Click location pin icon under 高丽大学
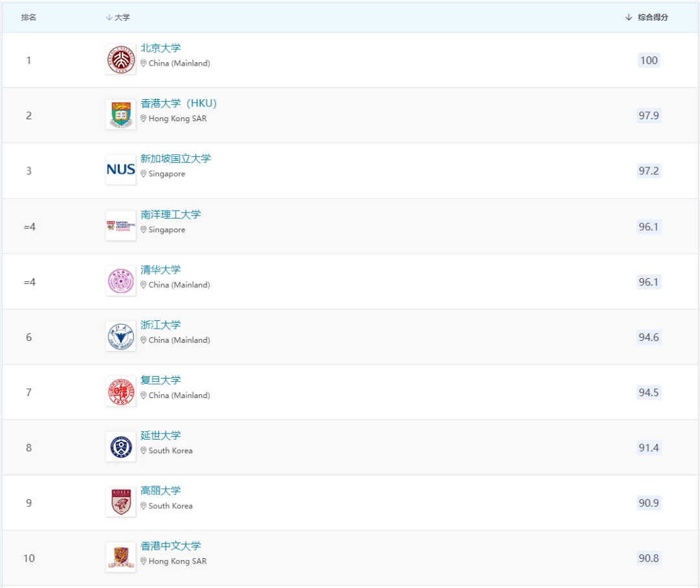The image size is (700, 588). point(143,506)
